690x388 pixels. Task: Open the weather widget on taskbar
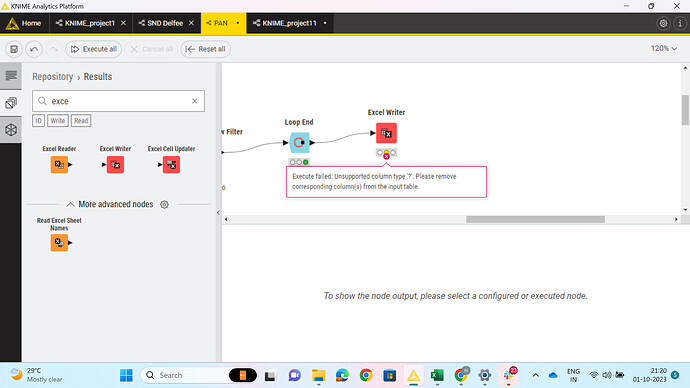(36, 375)
